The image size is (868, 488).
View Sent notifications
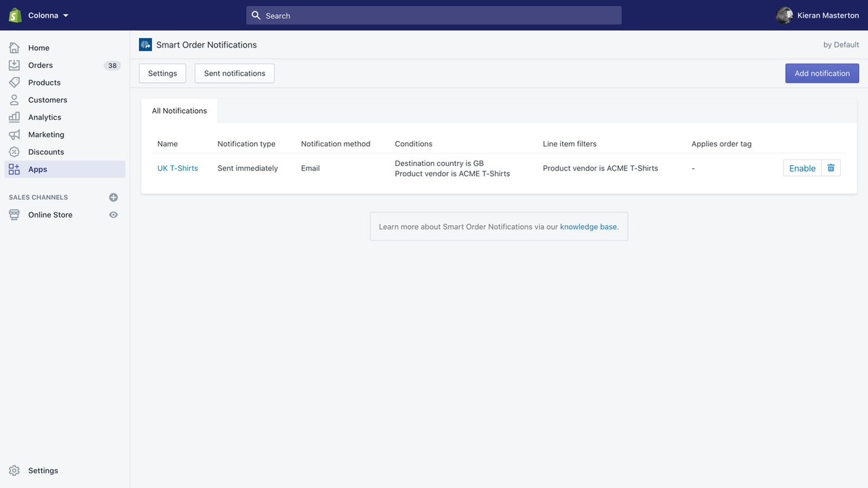point(234,73)
